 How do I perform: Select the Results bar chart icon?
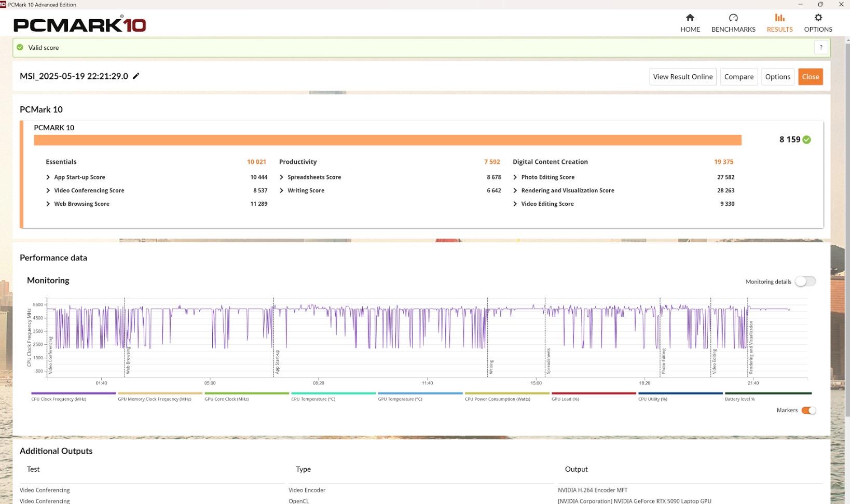point(779,18)
